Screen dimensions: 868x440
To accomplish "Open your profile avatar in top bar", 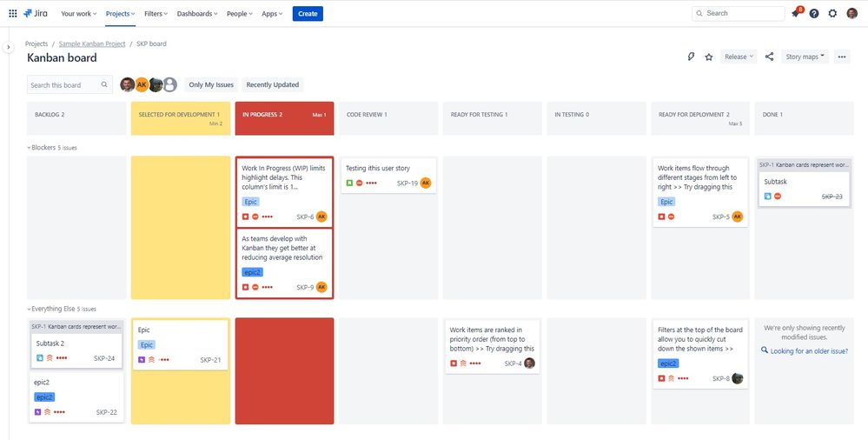I will [x=852, y=13].
